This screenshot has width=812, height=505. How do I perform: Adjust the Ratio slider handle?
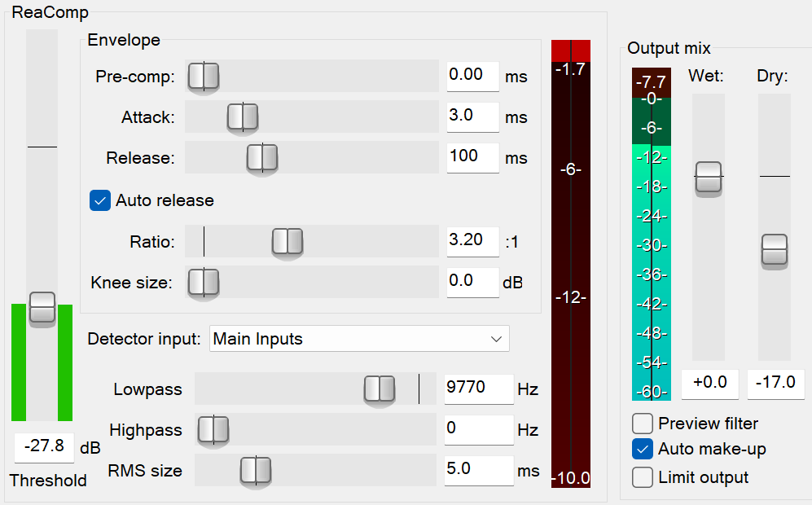[287, 242]
